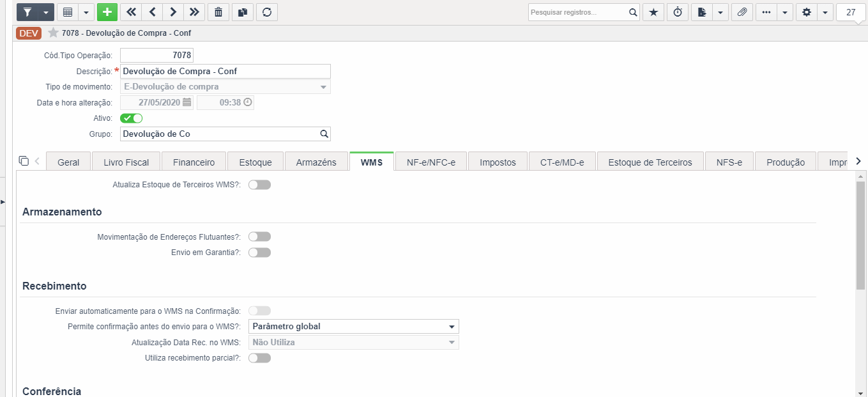Open Permite confirmação antes do envio dropdown
Screen dimensions: 868x397
tap(353, 327)
